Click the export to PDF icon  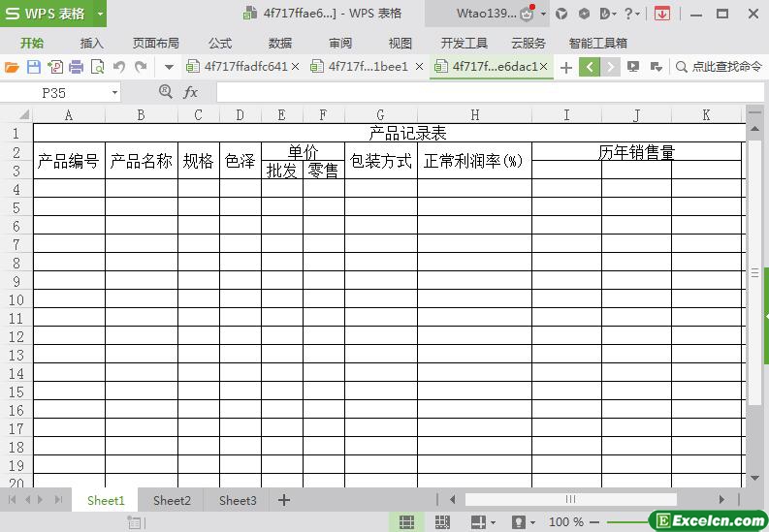click(55, 67)
